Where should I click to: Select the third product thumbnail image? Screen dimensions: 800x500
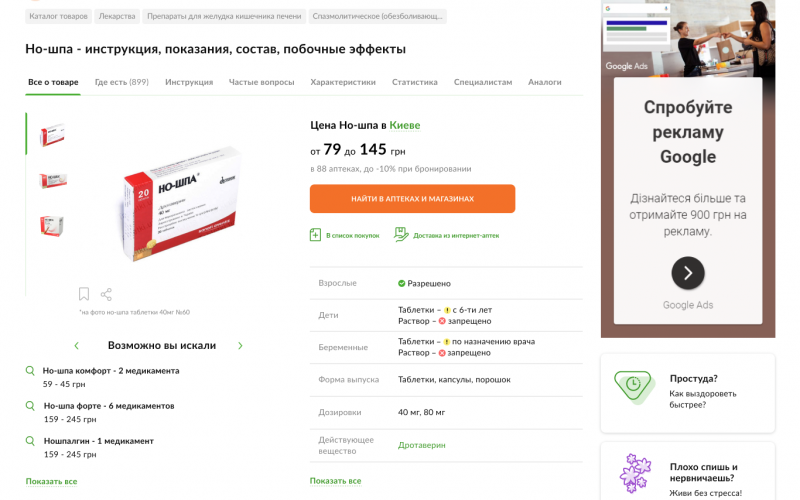(52, 226)
